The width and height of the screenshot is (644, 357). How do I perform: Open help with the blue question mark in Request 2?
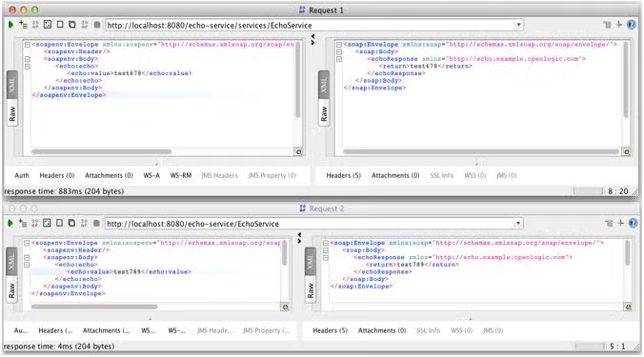[633, 223]
